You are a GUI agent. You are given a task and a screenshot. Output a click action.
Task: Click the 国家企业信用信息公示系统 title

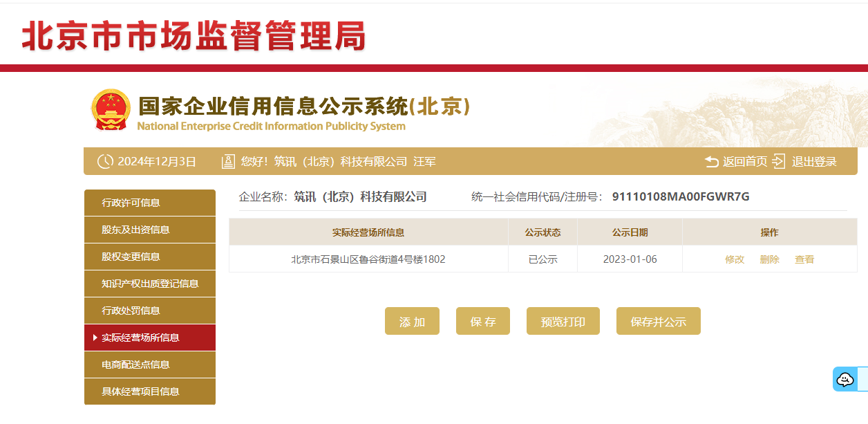click(x=304, y=107)
